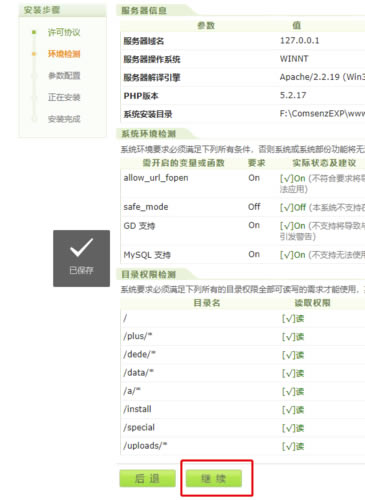Click the GD 支持 On status check

(293, 226)
